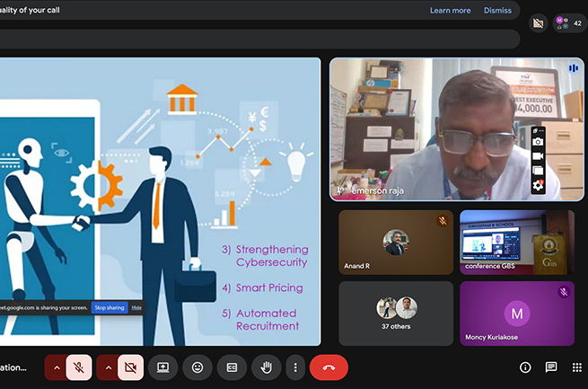
Task: Unmute the microphone
Action: point(79,367)
